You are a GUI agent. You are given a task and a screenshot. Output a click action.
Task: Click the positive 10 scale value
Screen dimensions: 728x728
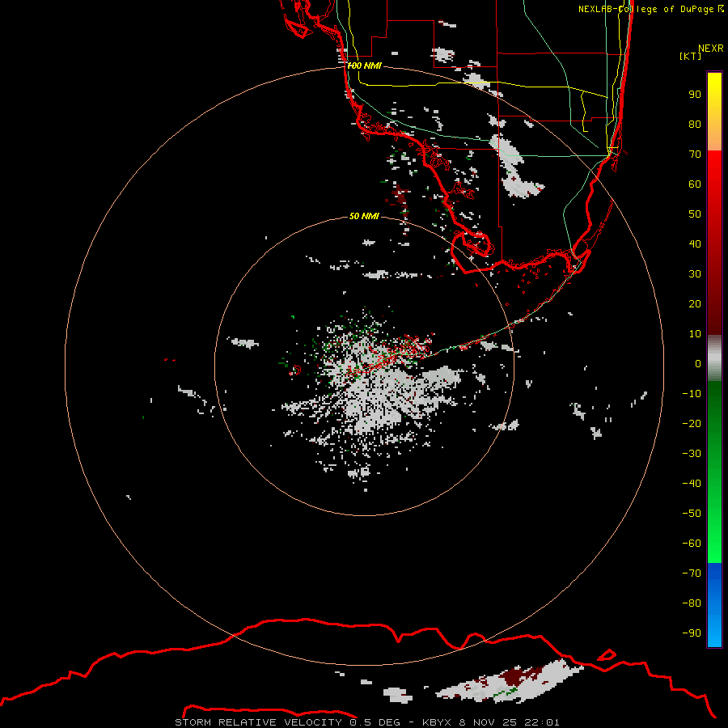pyautogui.click(x=695, y=334)
